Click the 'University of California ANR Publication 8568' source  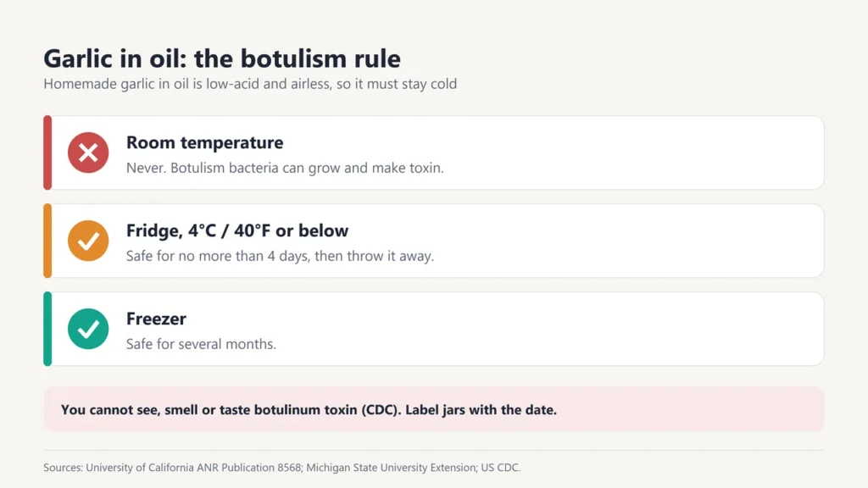click(x=193, y=468)
